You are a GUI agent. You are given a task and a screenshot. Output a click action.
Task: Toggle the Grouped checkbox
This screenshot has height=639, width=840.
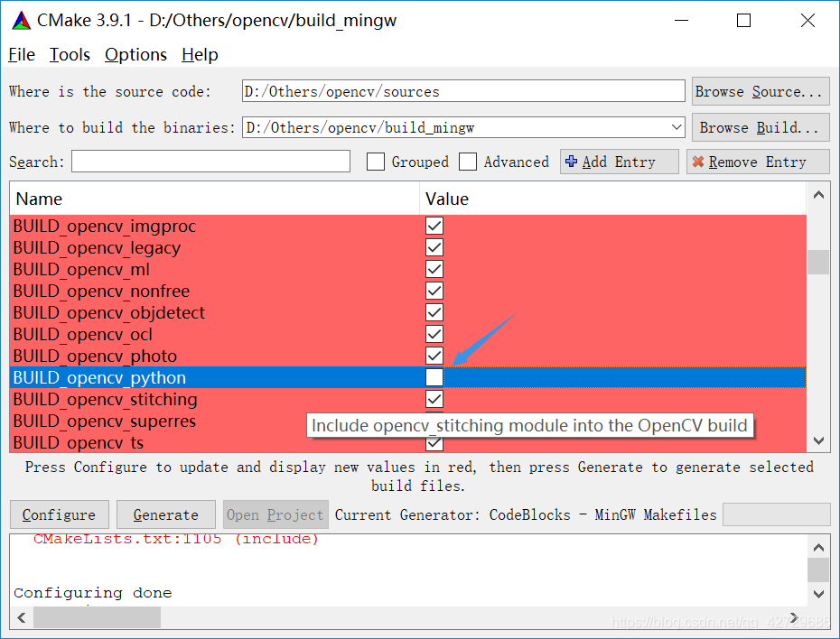pos(376,162)
